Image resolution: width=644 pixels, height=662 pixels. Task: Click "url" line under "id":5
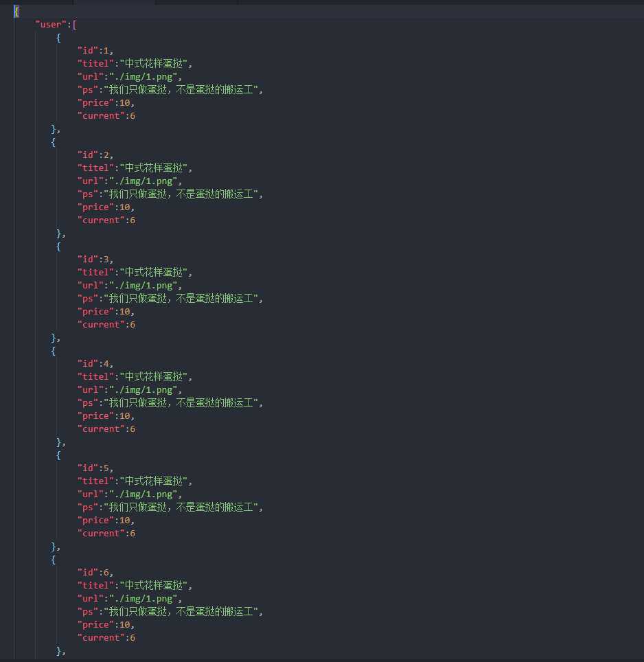pyautogui.click(x=130, y=494)
